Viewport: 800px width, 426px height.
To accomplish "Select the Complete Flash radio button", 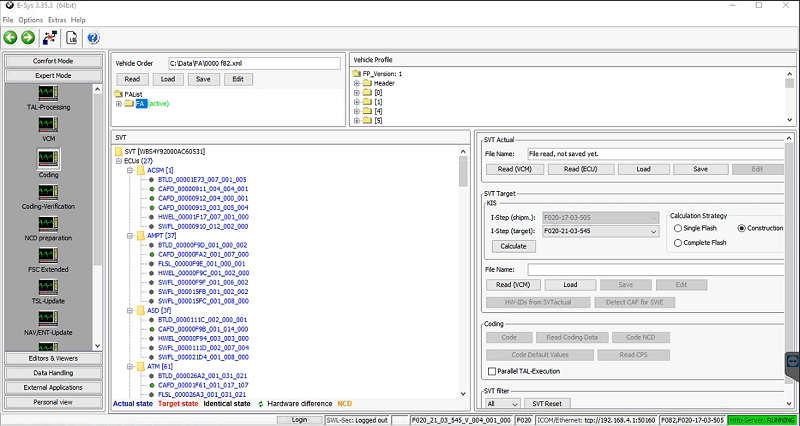I will [x=680, y=242].
